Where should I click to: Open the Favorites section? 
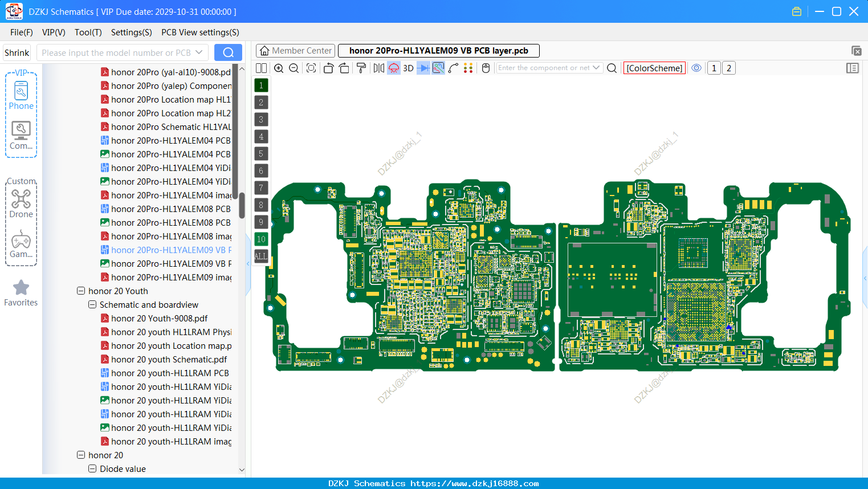click(x=21, y=294)
